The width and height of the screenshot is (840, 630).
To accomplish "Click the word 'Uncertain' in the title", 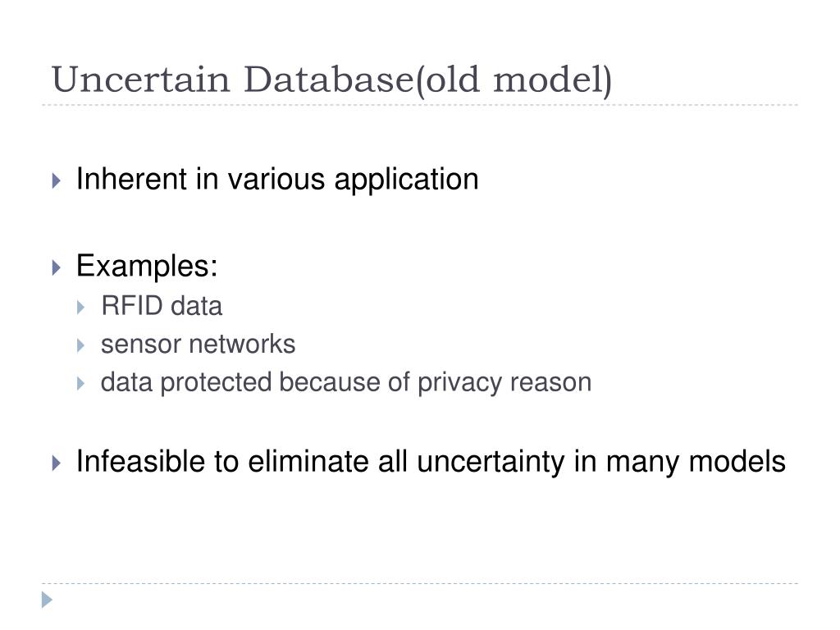I will [x=140, y=80].
